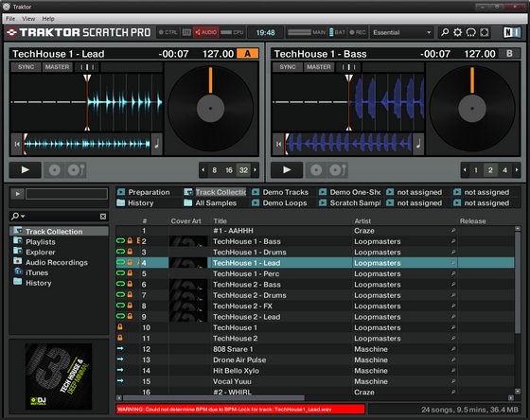530x420 pixels.
Task: Click Deck A waveform overview stripe
Action: (x=87, y=145)
